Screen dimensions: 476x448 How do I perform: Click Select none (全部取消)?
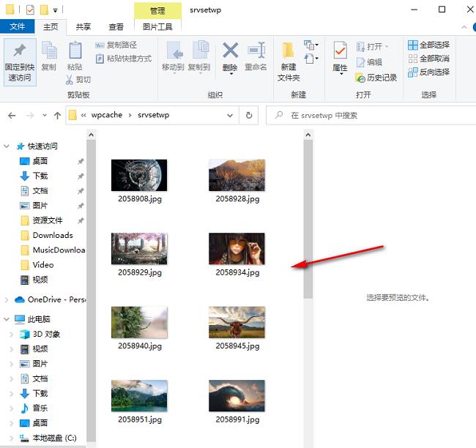pyautogui.click(x=428, y=59)
